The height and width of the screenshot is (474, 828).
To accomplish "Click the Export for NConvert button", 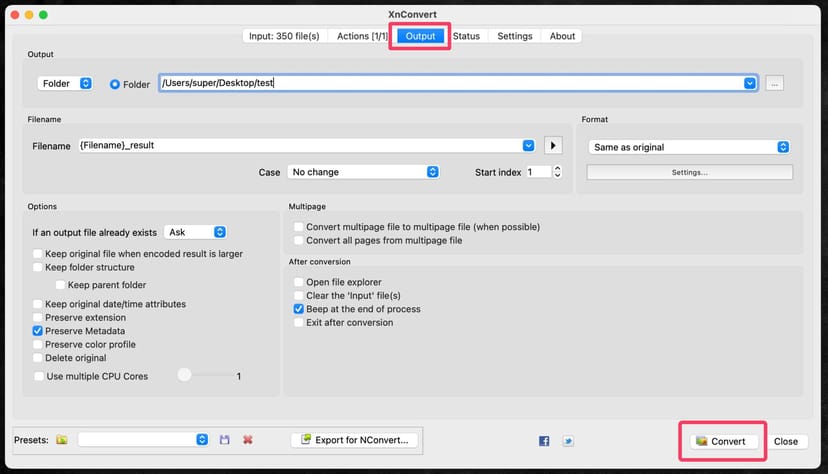I will coord(355,440).
